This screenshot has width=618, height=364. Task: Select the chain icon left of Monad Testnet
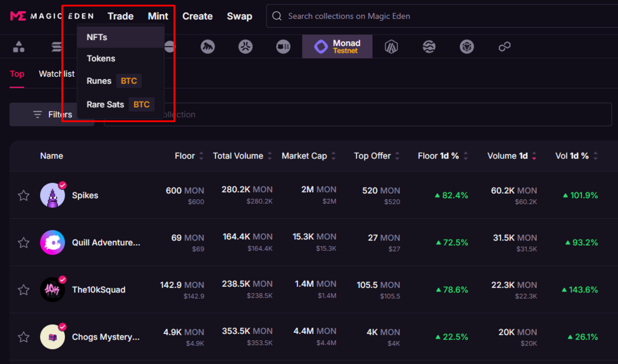pyautogui.click(x=284, y=47)
